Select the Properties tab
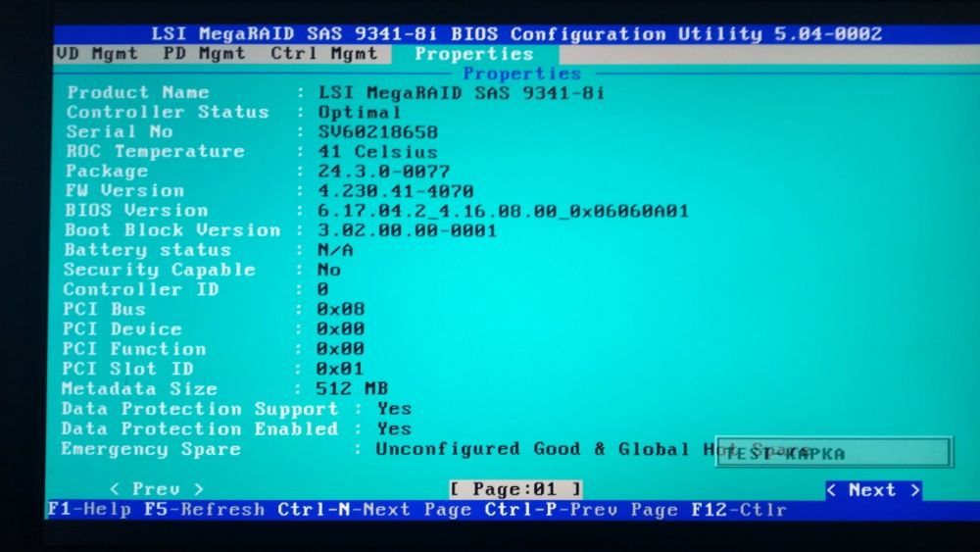 point(474,54)
